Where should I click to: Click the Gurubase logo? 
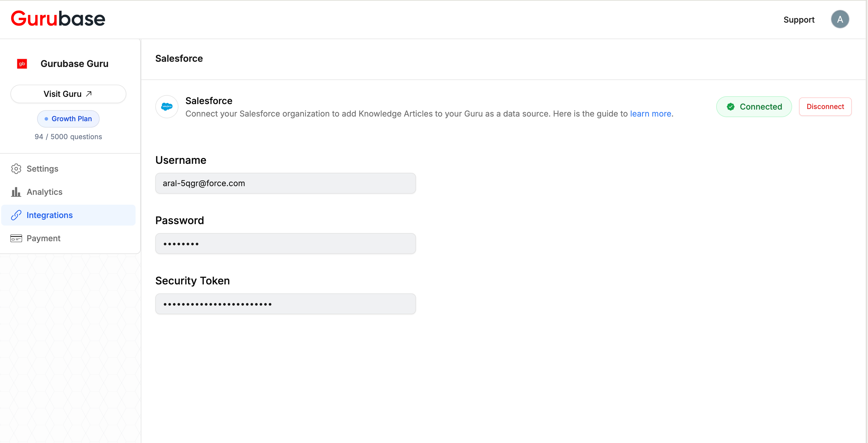click(x=58, y=19)
